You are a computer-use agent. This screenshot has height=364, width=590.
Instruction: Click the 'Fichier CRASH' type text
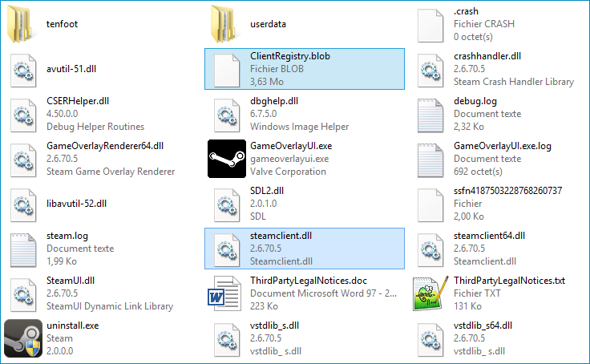click(x=484, y=24)
